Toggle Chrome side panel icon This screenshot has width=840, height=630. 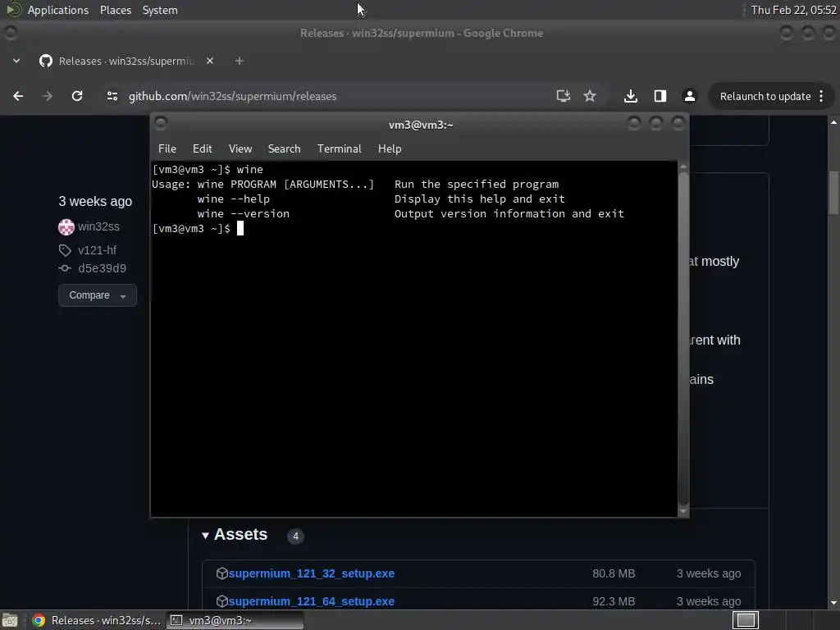660,96
